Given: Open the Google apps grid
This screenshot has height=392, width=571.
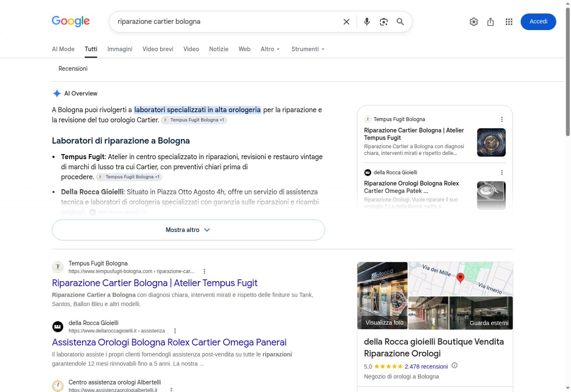Looking at the screenshot, I should (x=509, y=22).
